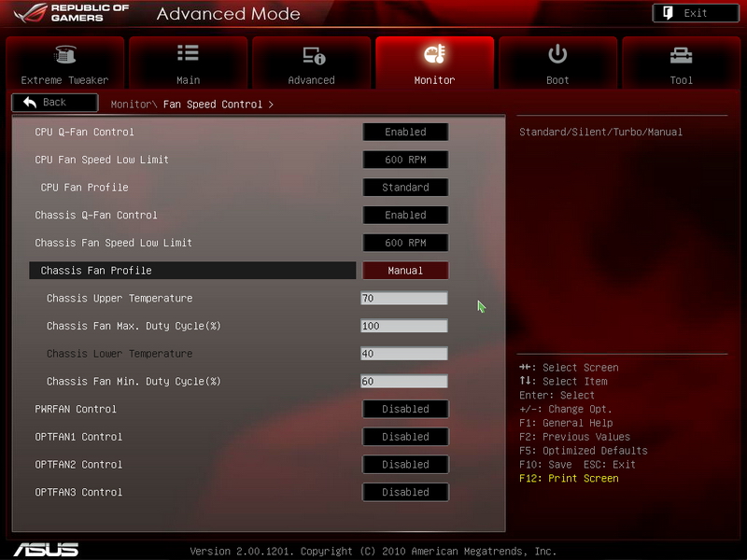Screen dimensions: 747x560
Task: Switch to the Main tab
Action: click(189, 63)
